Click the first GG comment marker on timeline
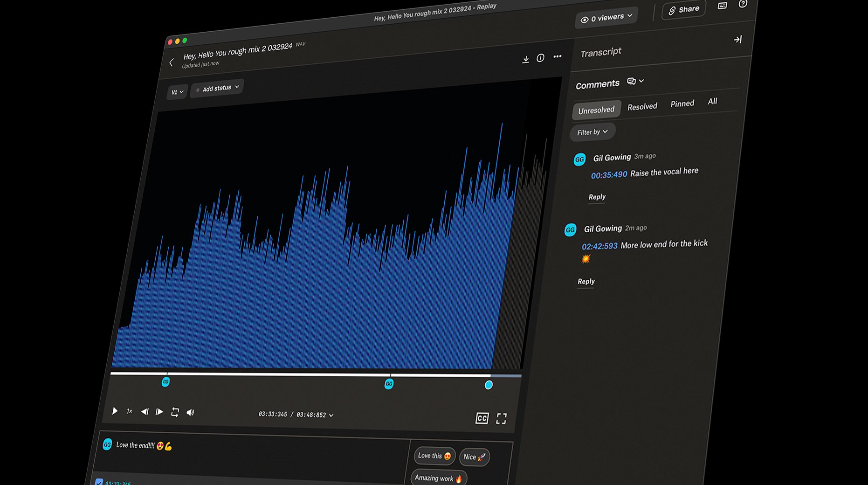 click(165, 382)
